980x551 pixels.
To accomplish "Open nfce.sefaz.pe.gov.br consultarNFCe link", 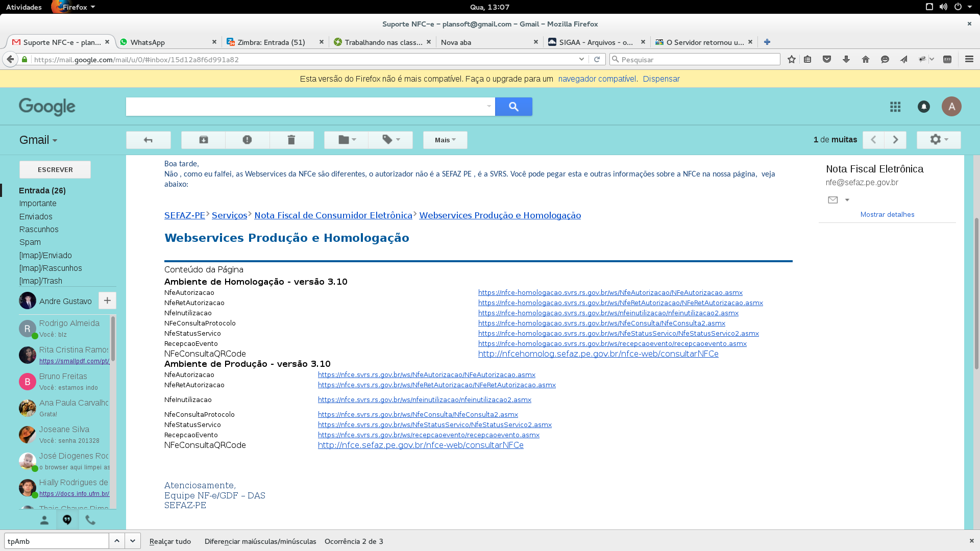I will click(421, 445).
